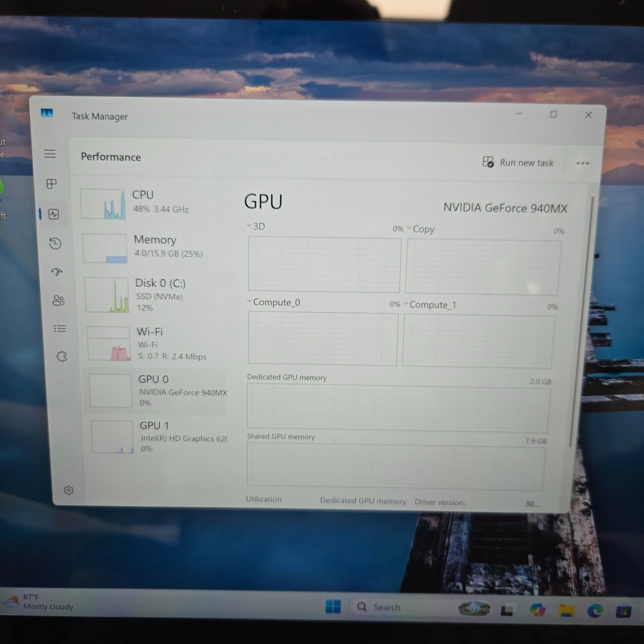The image size is (644, 644).
Task: Click the large GPU heading
Action: (263, 202)
